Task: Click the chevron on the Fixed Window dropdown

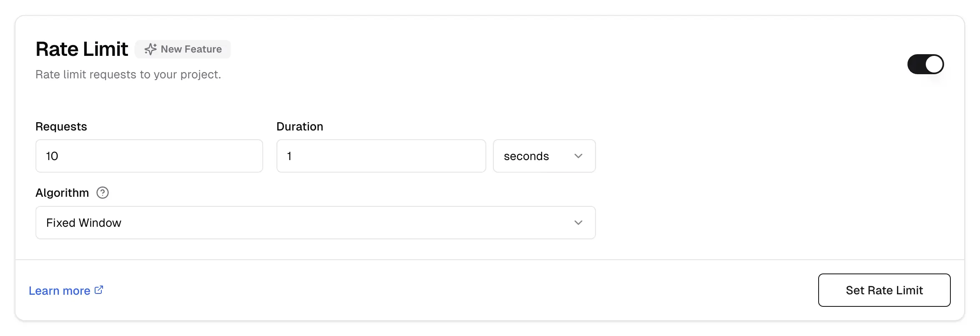Action: [x=578, y=222]
